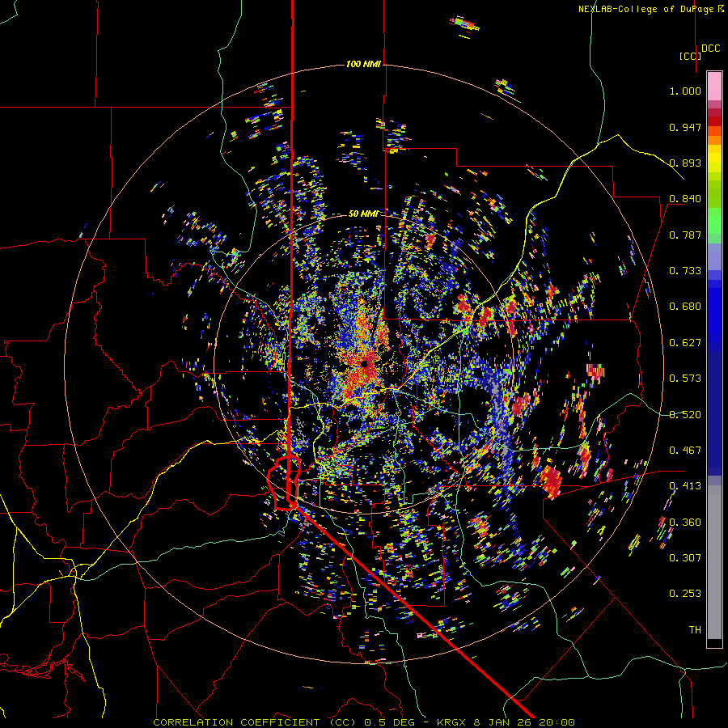The image size is (728, 728).
Task: Click the 0.307 legend value
Action: point(685,558)
